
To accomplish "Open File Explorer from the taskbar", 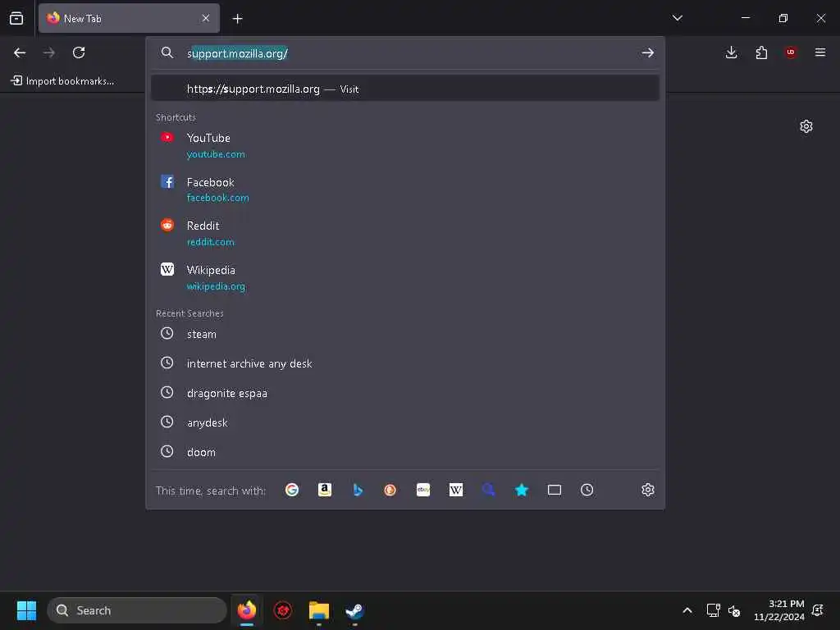I will click(x=319, y=610).
